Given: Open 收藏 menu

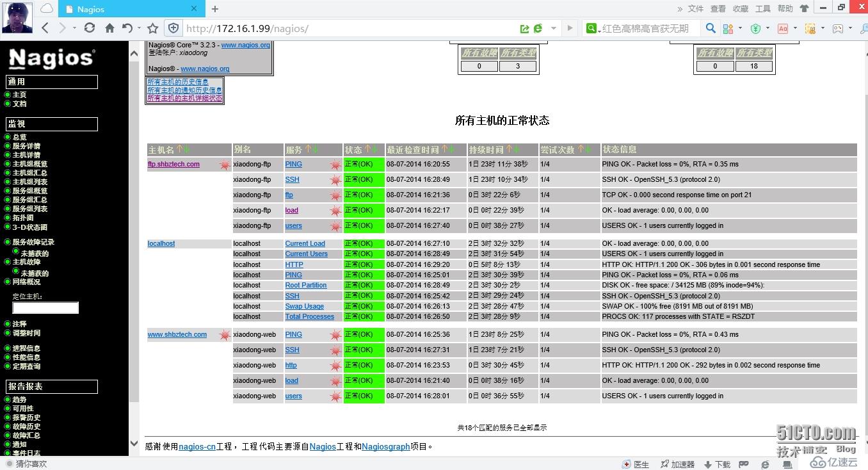Looking at the screenshot, I should coord(741,9).
